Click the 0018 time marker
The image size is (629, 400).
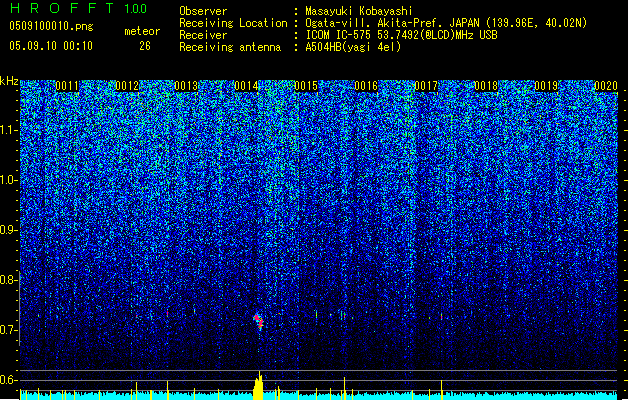(486, 86)
